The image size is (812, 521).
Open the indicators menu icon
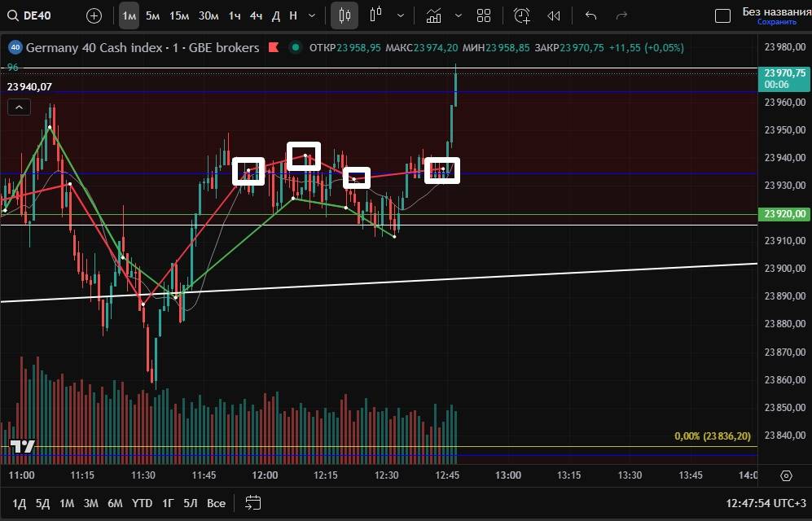[434, 15]
